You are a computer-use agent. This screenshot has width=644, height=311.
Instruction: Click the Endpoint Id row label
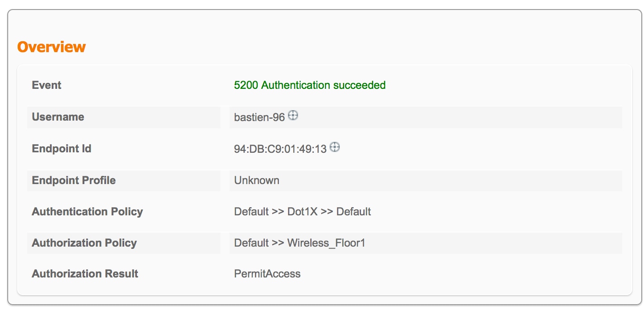(x=62, y=149)
